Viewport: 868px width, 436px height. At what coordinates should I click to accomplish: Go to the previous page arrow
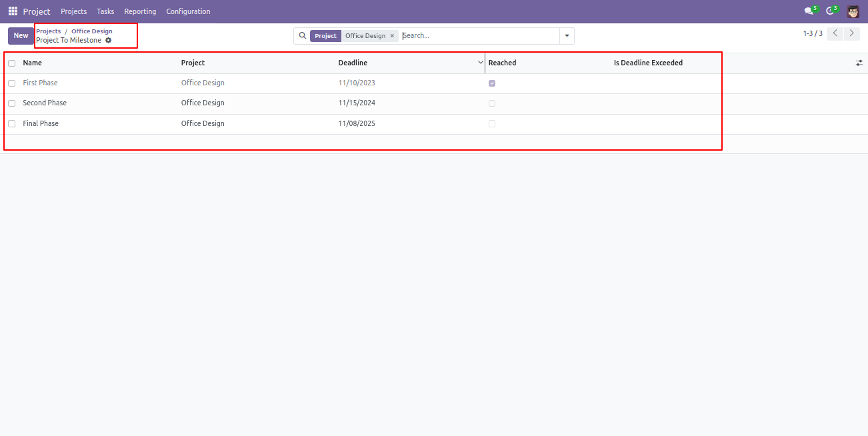point(835,33)
